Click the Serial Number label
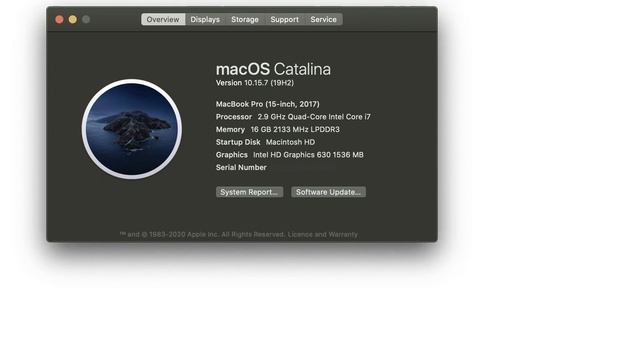The image size is (640, 360). [241, 167]
